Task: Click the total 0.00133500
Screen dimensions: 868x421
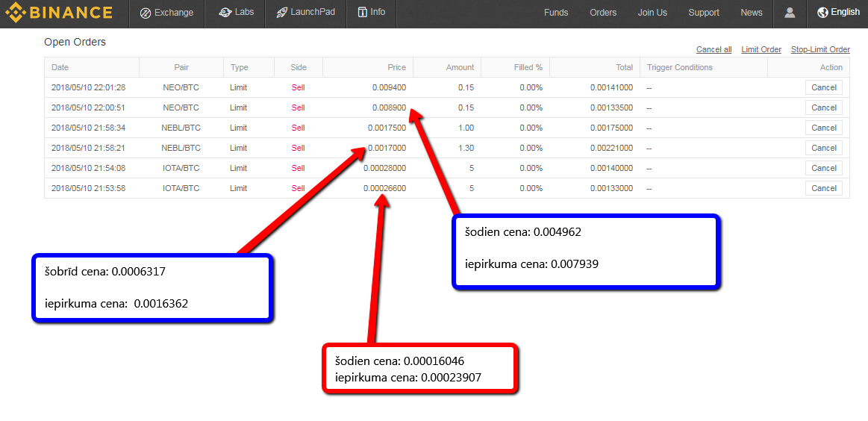Action: point(612,107)
